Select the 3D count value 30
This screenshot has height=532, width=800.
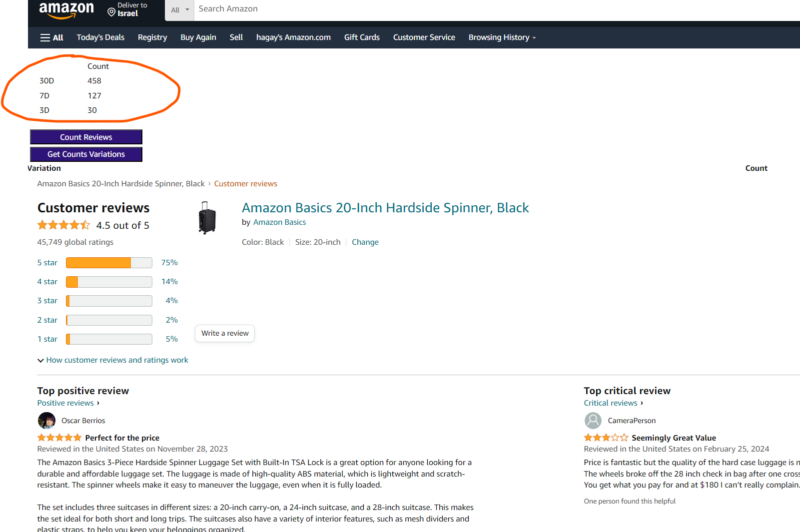click(92, 110)
